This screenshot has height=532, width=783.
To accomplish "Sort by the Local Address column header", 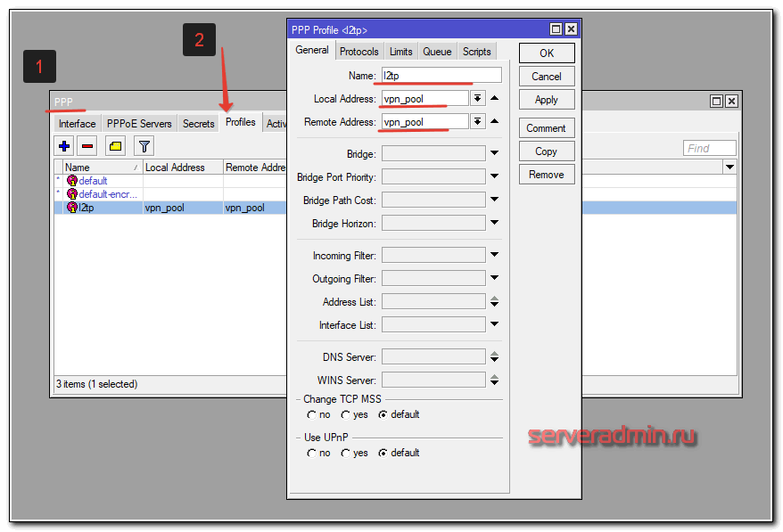I will pyautogui.click(x=183, y=168).
